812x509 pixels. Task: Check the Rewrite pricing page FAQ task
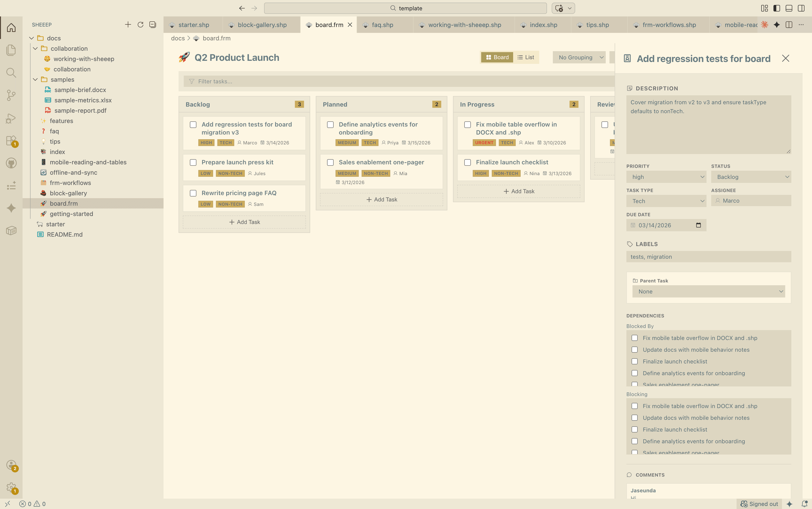click(193, 193)
